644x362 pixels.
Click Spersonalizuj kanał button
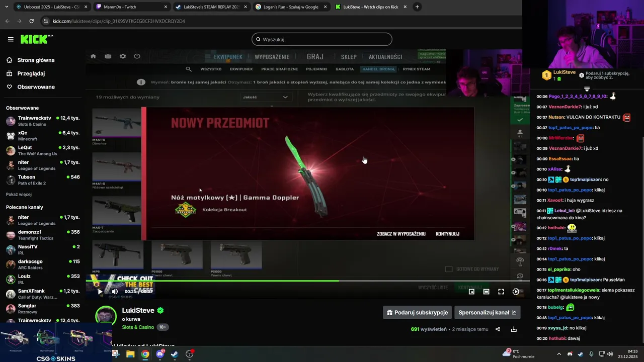point(487,312)
